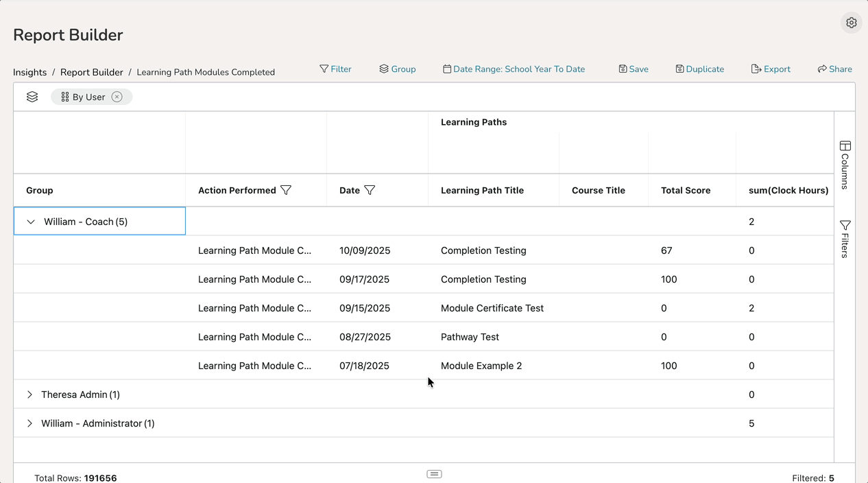868x483 pixels.
Task: Save the report
Action: click(x=633, y=69)
